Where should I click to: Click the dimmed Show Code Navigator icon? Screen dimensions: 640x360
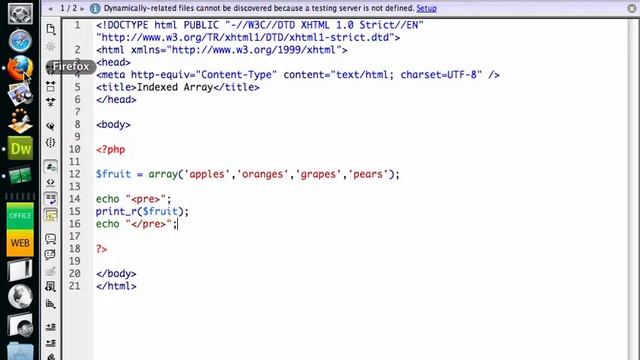(x=51, y=46)
